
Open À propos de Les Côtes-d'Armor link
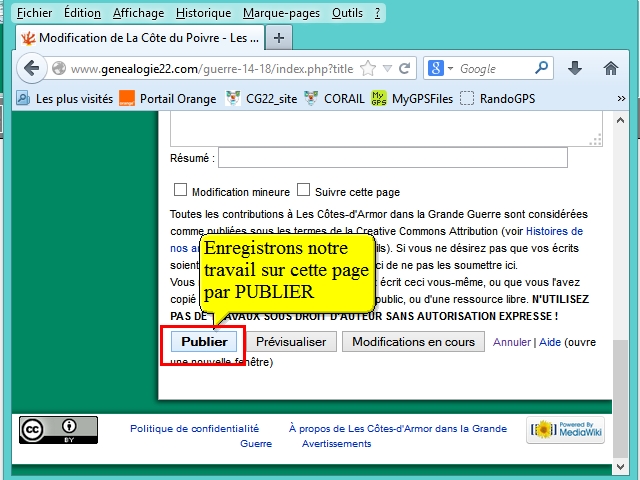coord(398,429)
